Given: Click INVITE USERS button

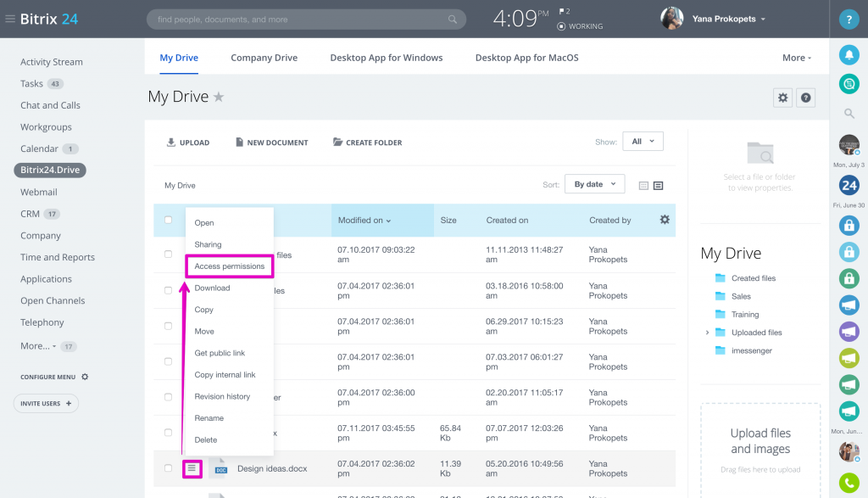Looking at the screenshot, I should coord(46,403).
